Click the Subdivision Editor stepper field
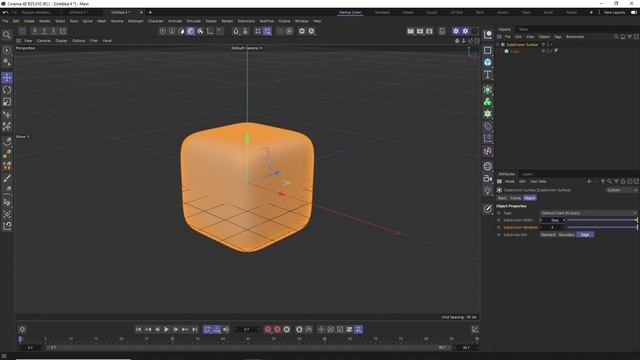The width and height of the screenshot is (640, 360). 553,220
